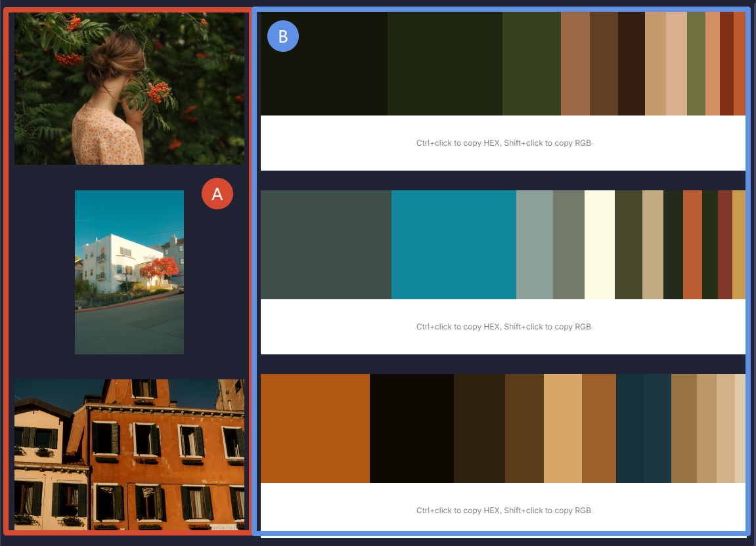This screenshot has width=756, height=546.
Task: Click the copy HEX hint under house palette
Action: (x=503, y=327)
